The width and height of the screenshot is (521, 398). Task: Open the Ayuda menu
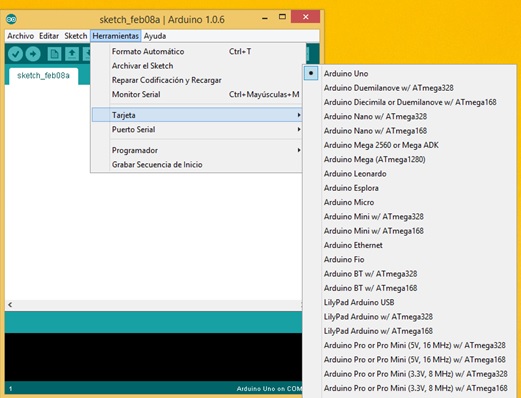point(155,36)
